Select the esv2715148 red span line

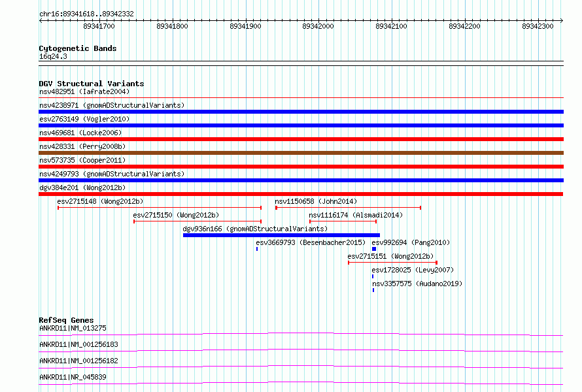(160, 208)
